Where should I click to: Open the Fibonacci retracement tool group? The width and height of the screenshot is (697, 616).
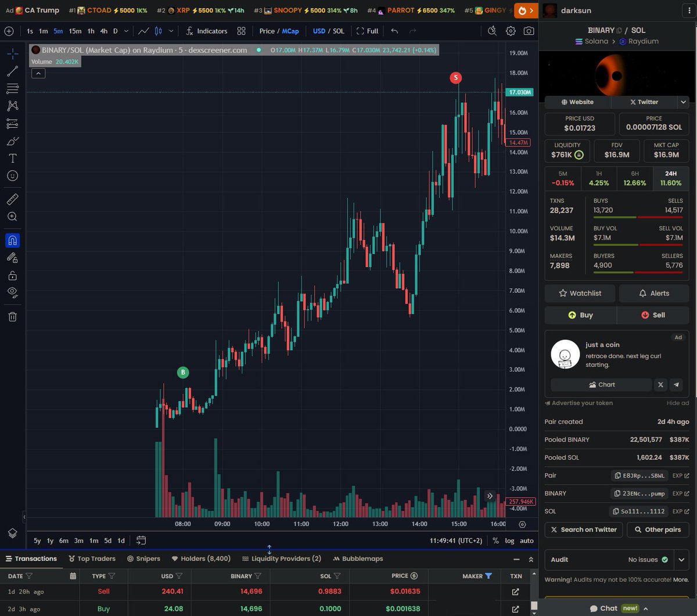[13, 89]
